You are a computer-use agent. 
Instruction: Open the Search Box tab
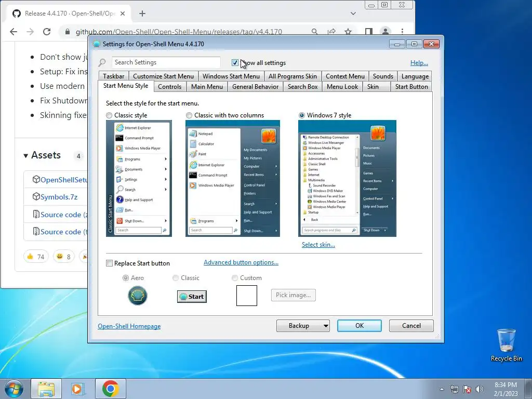point(303,87)
